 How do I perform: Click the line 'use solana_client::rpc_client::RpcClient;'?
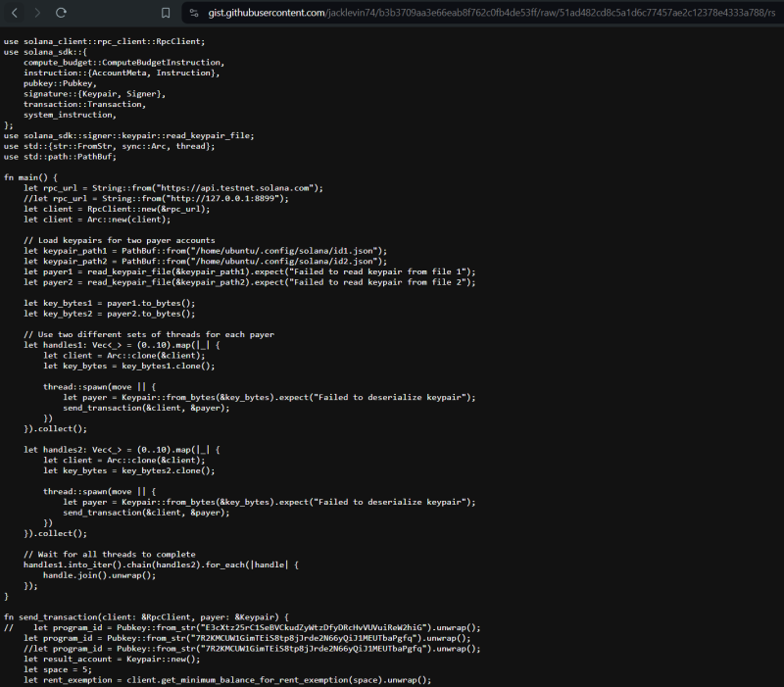[x=104, y=41]
